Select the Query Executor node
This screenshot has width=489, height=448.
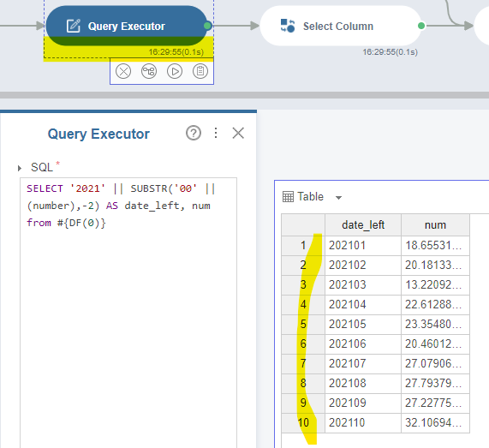point(126,26)
